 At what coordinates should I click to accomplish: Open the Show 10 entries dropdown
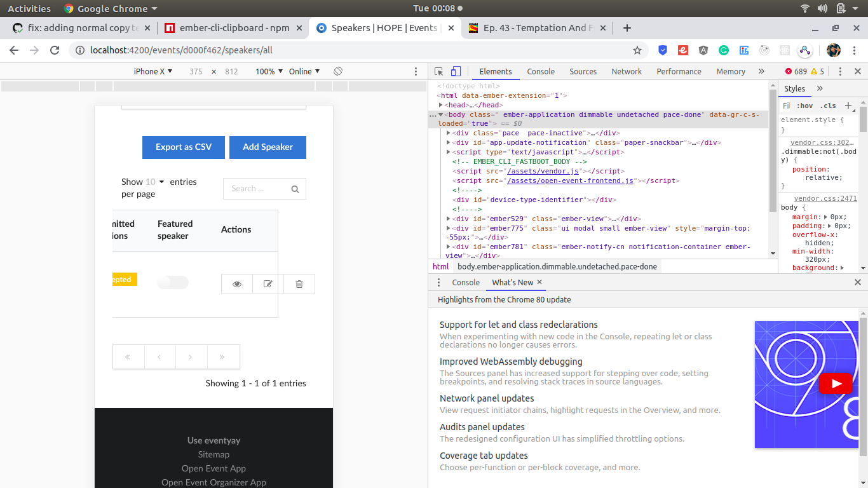pos(154,182)
